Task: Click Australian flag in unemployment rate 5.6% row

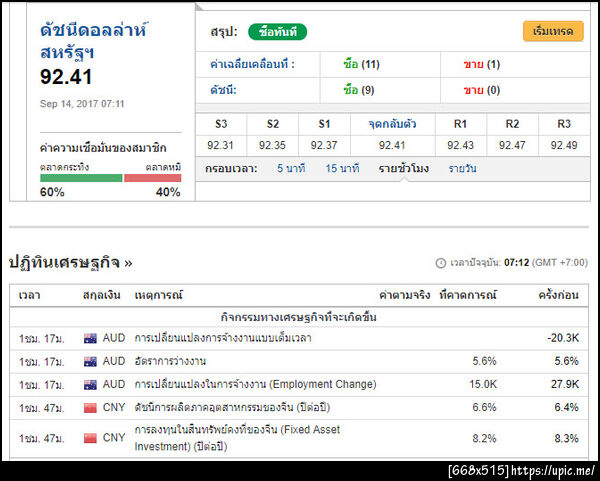Action: click(x=90, y=362)
